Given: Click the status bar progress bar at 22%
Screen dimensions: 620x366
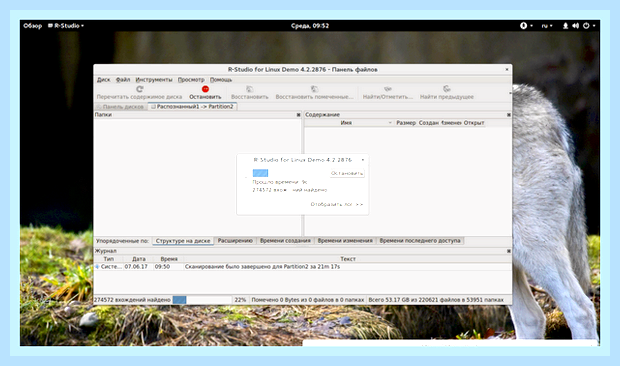Looking at the screenshot, I should click(x=202, y=300).
